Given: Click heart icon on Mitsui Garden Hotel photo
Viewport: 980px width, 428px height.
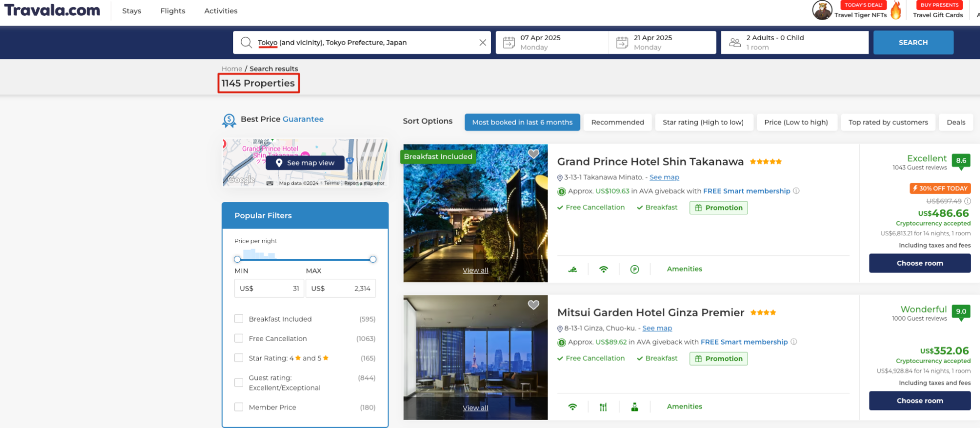Looking at the screenshot, I should (x=533, y=305).
